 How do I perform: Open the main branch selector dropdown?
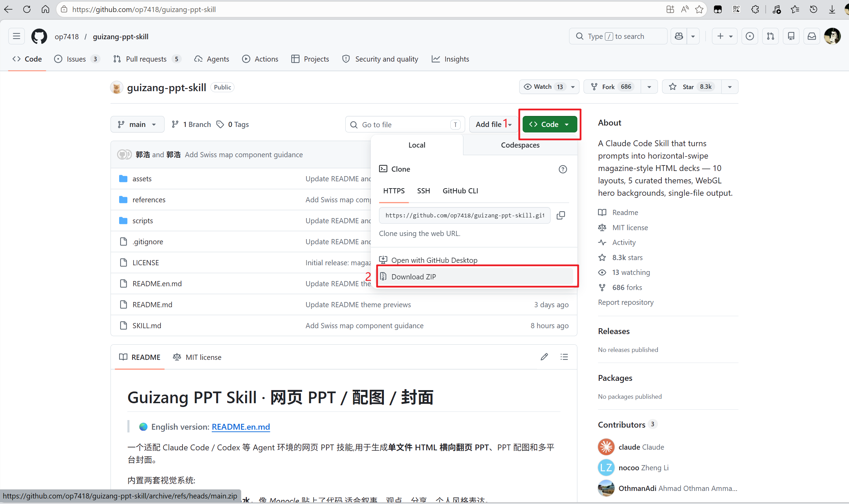coord(137,124)
